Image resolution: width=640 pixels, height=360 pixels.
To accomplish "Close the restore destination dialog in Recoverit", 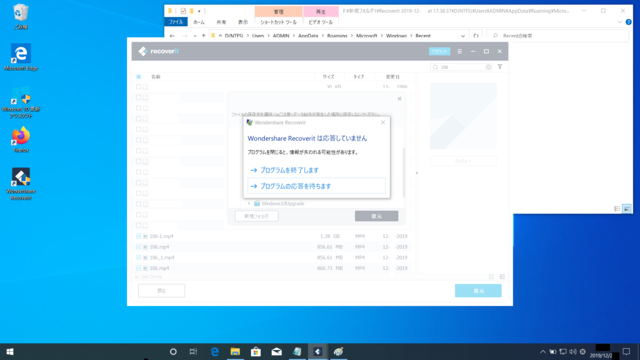I will [x=400, y=99].
